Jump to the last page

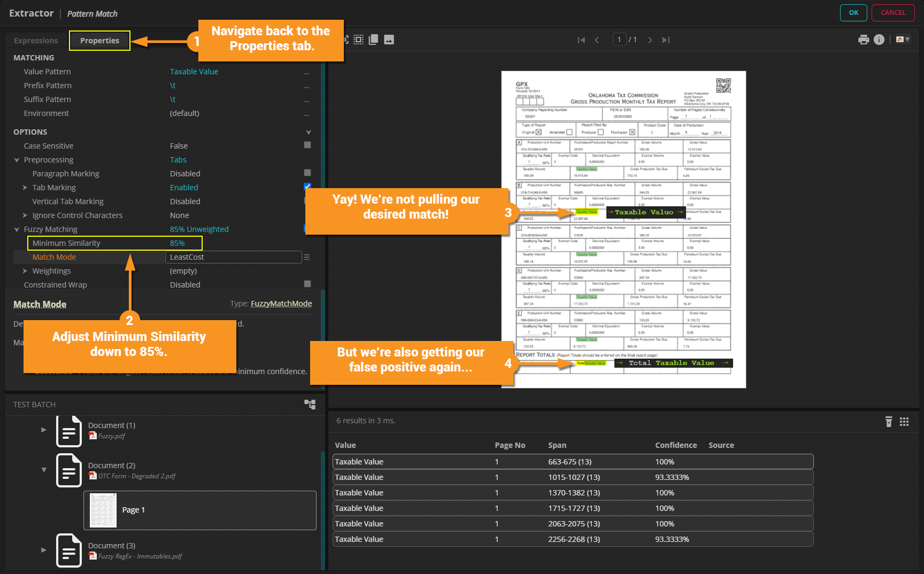pyautogui.click(x=666, y=40)
